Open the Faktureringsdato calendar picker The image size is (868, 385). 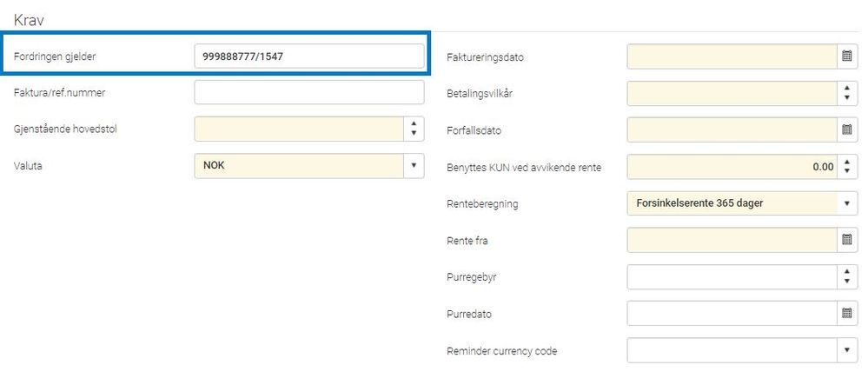pos(846,56)
